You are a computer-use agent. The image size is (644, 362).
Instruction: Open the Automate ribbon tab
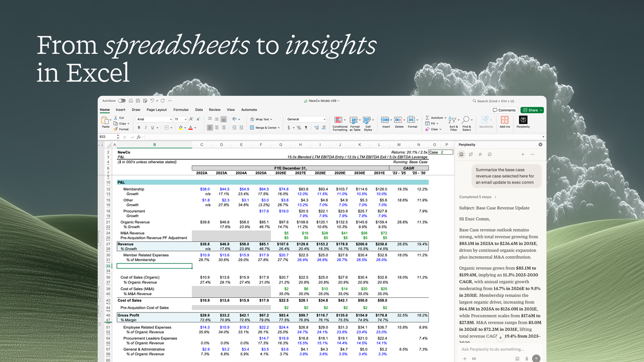(x=249, y=110)
